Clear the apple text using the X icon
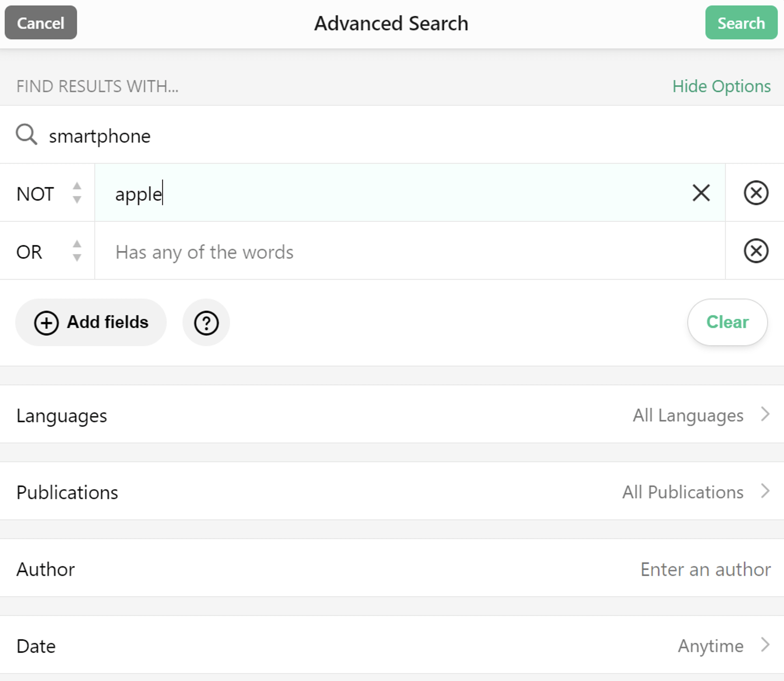Screen dimensions: 784x681 pyautogui.click(x=700, y=193)
